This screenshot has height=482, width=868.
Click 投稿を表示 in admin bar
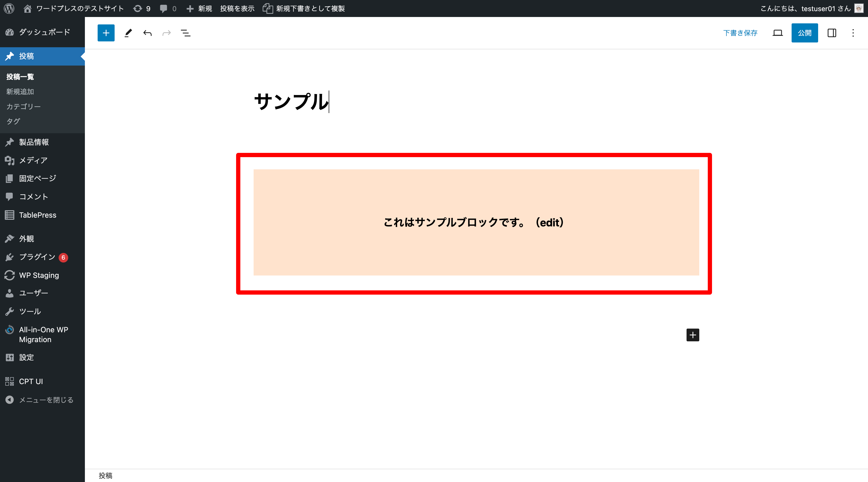[237, 8]
